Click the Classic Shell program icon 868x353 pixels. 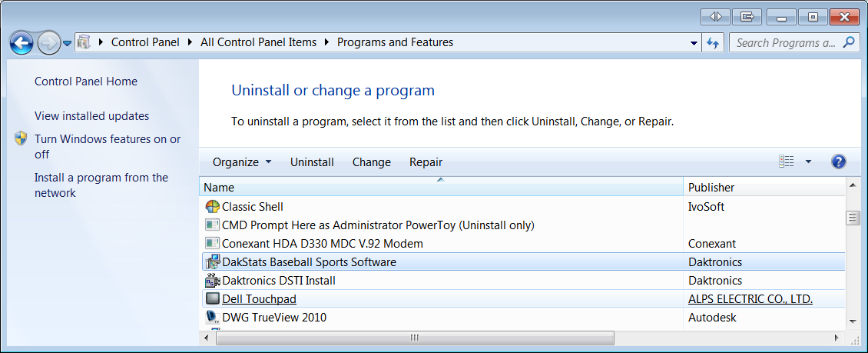[x=213, y=207]
